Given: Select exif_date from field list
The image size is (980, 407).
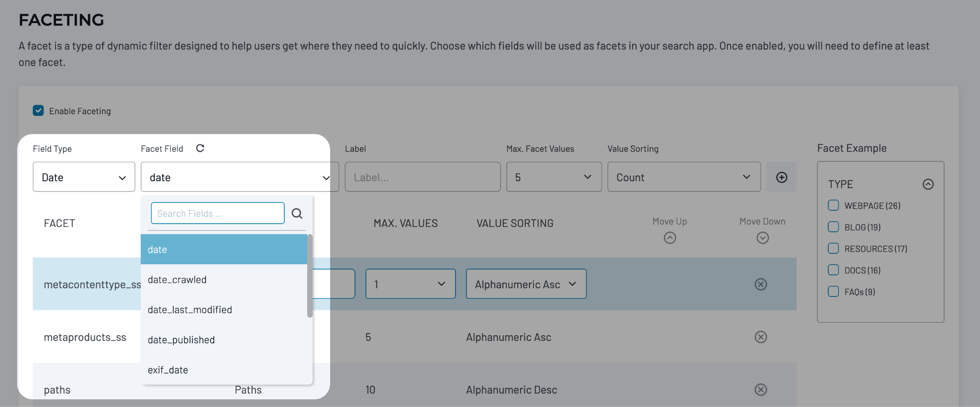Looking at the screenshot, I should (224, 370).
